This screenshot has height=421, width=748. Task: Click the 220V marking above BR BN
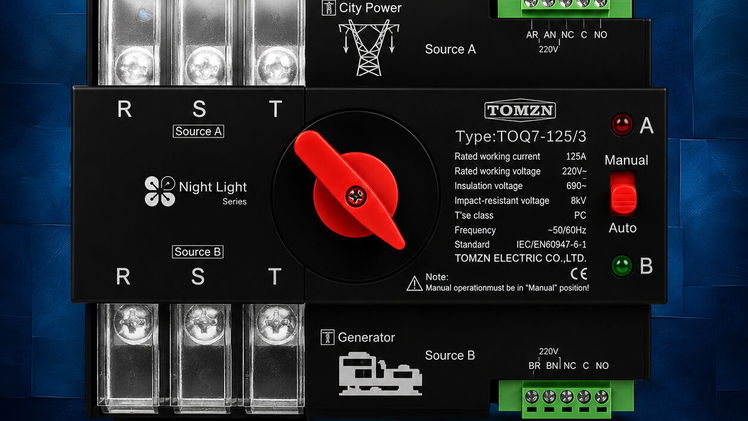[x=549, y=351]
